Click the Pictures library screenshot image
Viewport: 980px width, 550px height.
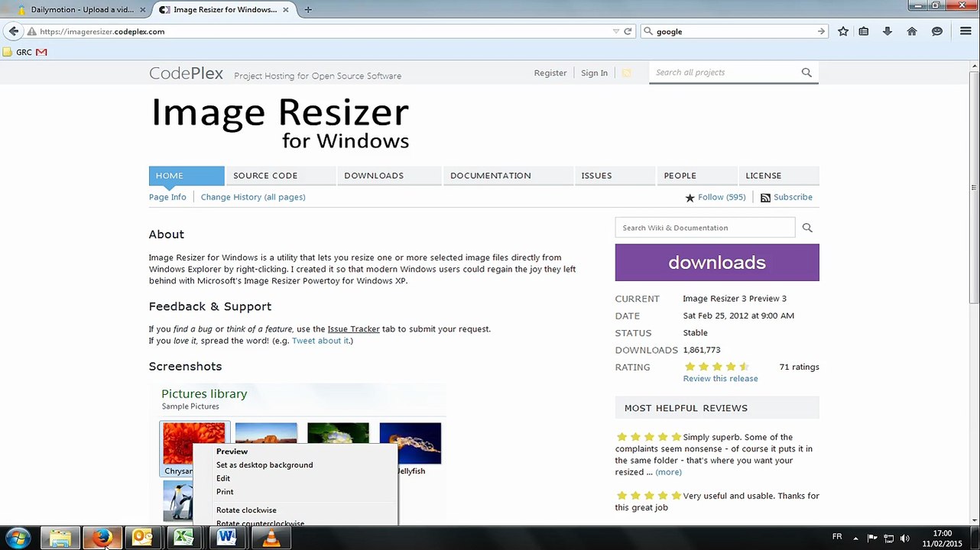(x=297, y=455)
